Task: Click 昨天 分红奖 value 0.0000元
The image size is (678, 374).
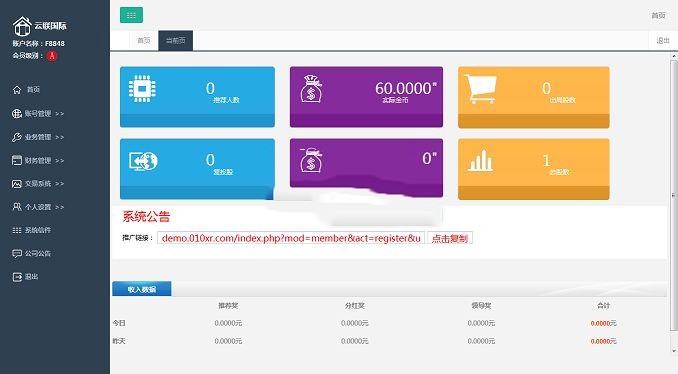Action: (x=355, y=341)
